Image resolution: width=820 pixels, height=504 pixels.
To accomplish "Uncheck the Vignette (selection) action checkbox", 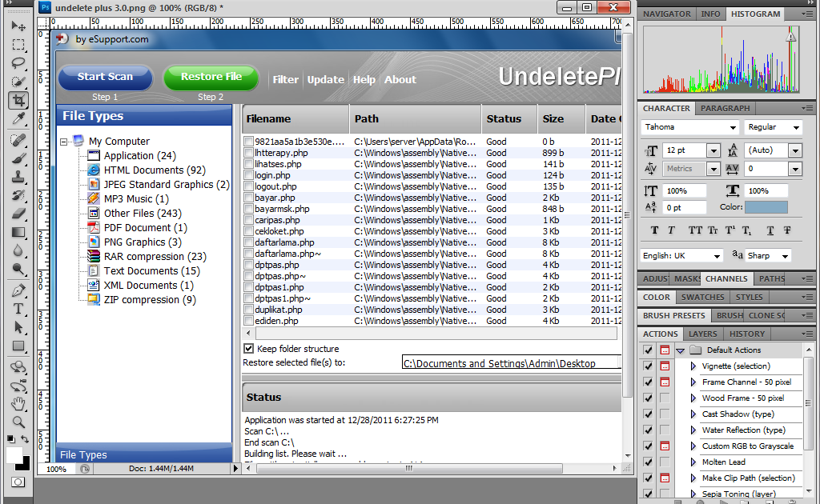I will [x=649, y=366].
